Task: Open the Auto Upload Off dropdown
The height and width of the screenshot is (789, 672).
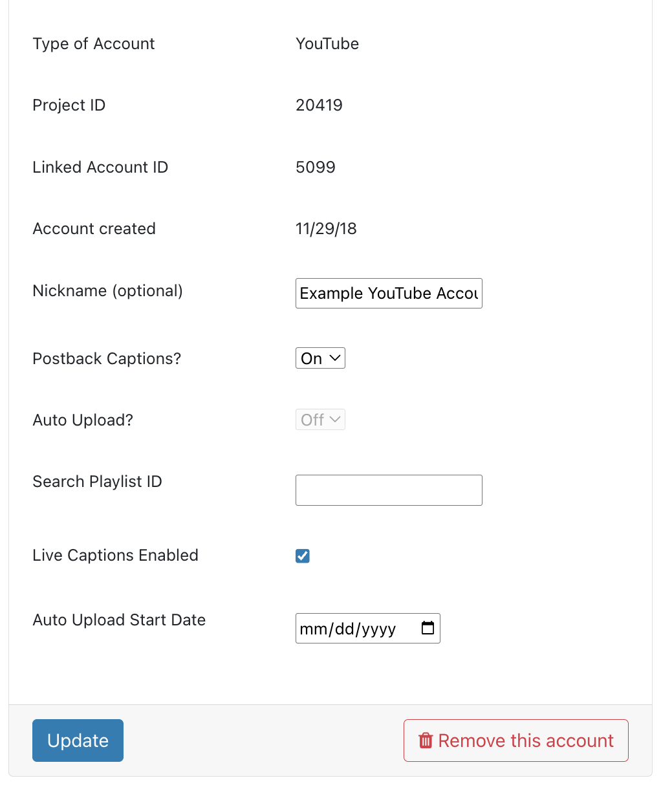Action: (320, 420)
